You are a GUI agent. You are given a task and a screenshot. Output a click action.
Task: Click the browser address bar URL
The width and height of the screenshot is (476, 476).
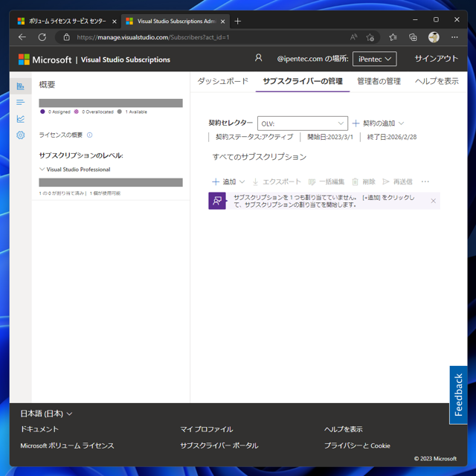click(153, 37)
